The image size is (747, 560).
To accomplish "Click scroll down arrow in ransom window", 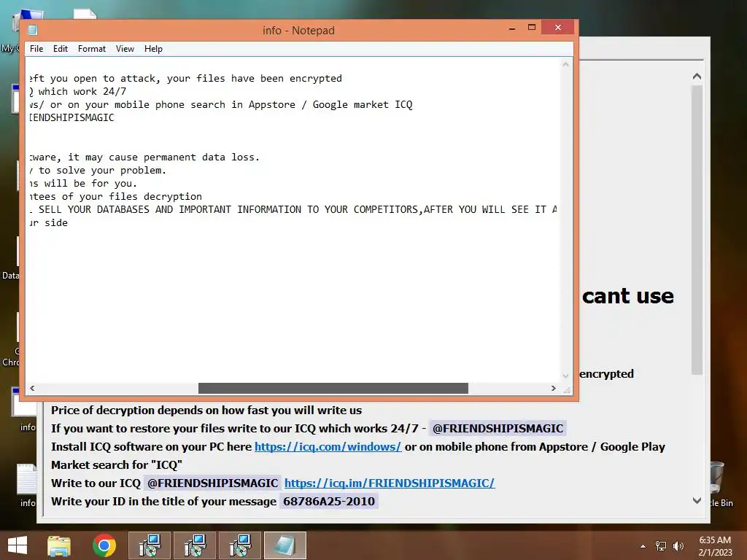I will 697,500.
